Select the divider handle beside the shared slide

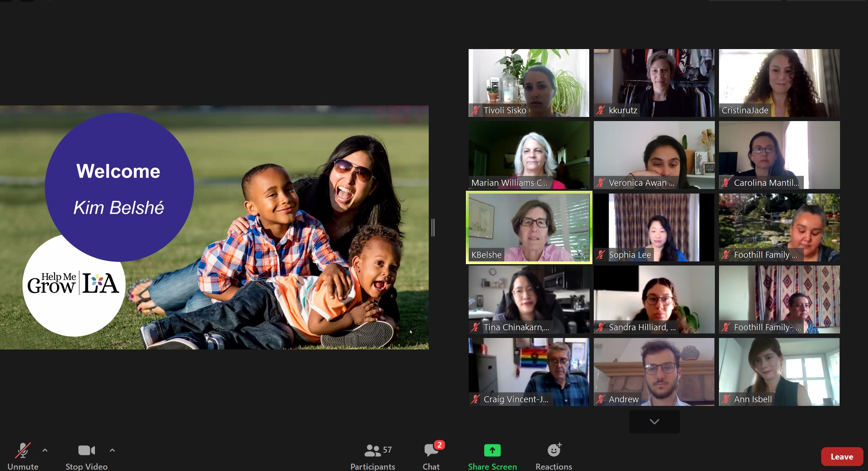click(433, 227)
